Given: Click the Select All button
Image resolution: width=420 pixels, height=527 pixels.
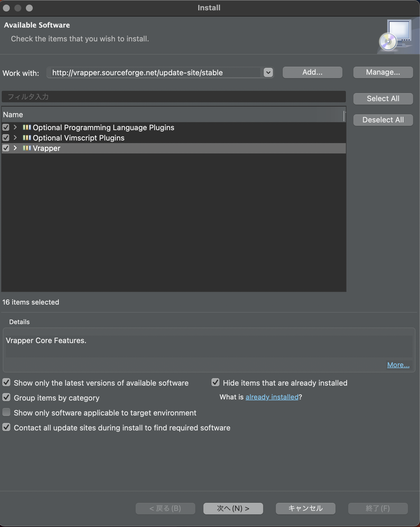Looking at the screenshot, I should click(x=383, y=99).
